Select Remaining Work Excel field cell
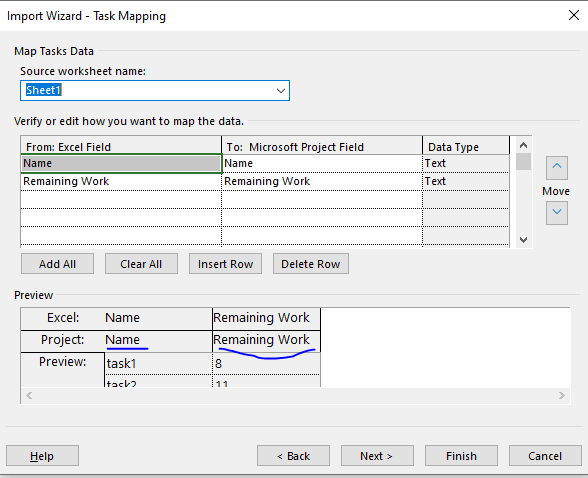This screenshot has height=478, width=588. [121, 181]
